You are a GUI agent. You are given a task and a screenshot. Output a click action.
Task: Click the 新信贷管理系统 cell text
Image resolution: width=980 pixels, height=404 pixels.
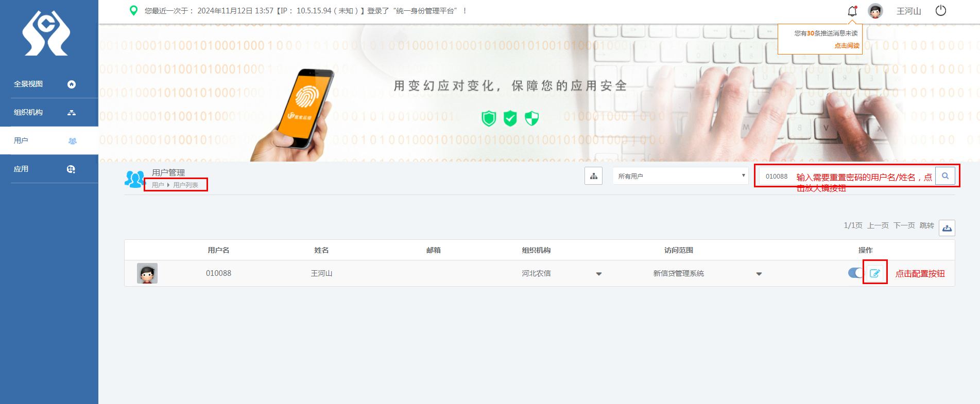678,273
